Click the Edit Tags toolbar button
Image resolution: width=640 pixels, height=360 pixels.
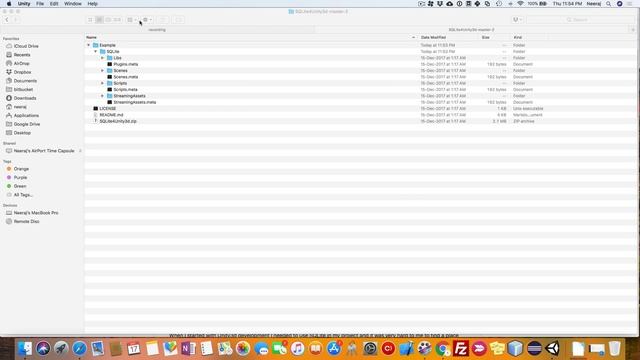[178, 20]
